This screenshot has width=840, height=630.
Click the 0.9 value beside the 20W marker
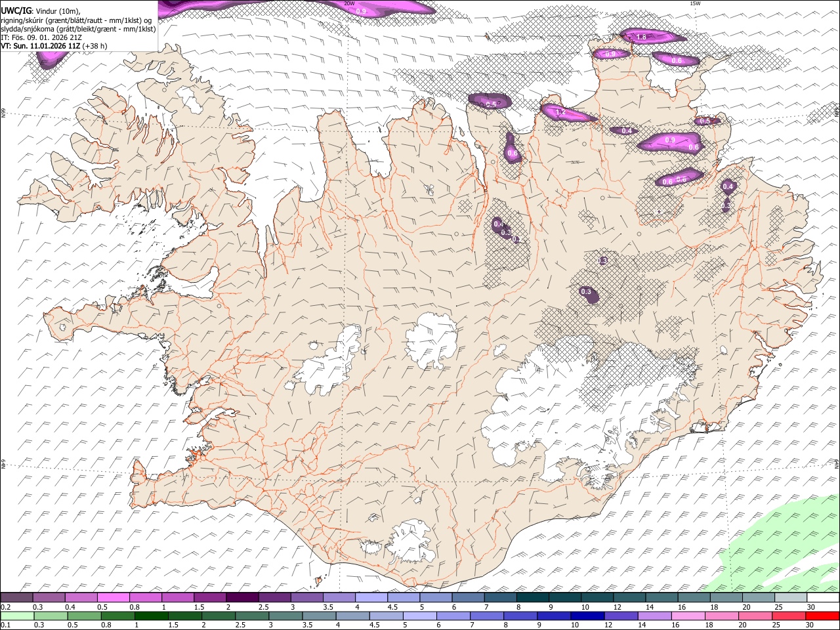pos(361,11)
